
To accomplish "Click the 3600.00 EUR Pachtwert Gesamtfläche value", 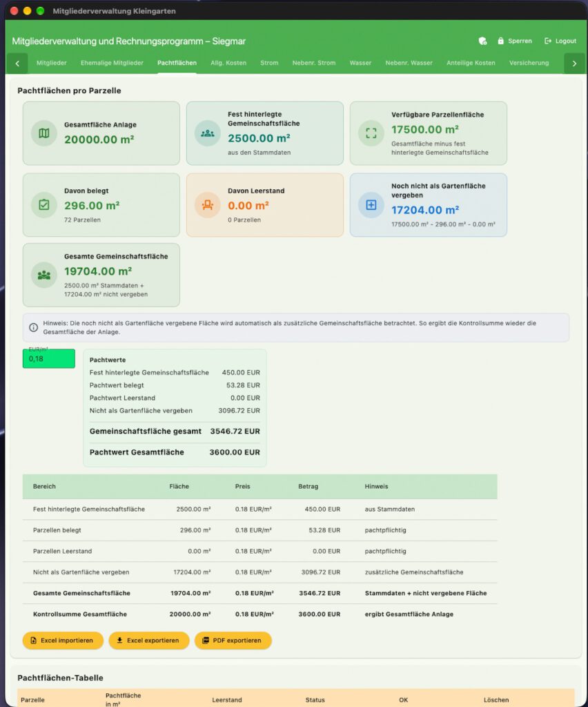I will pyautogui.click(x=235, y=452).
